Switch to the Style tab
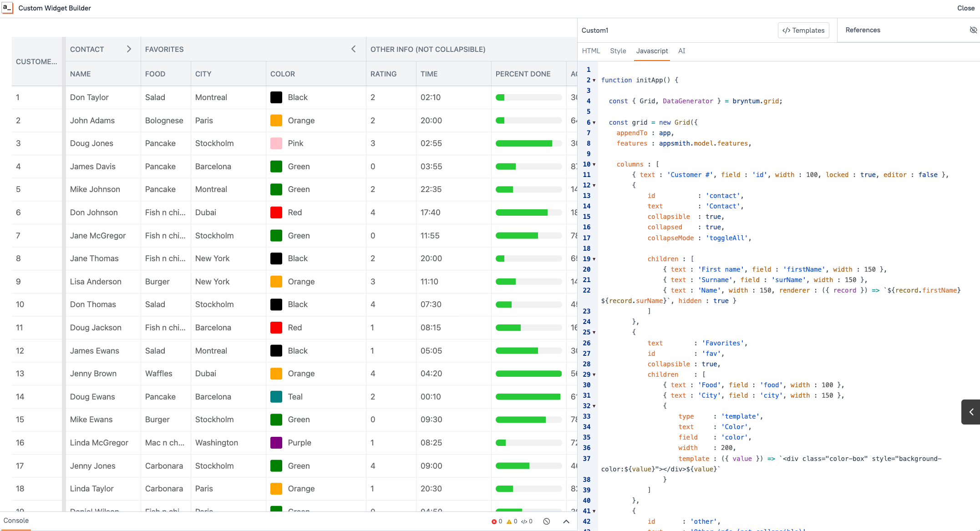Viewport: 980px width, 531px height. pos(618,51)
